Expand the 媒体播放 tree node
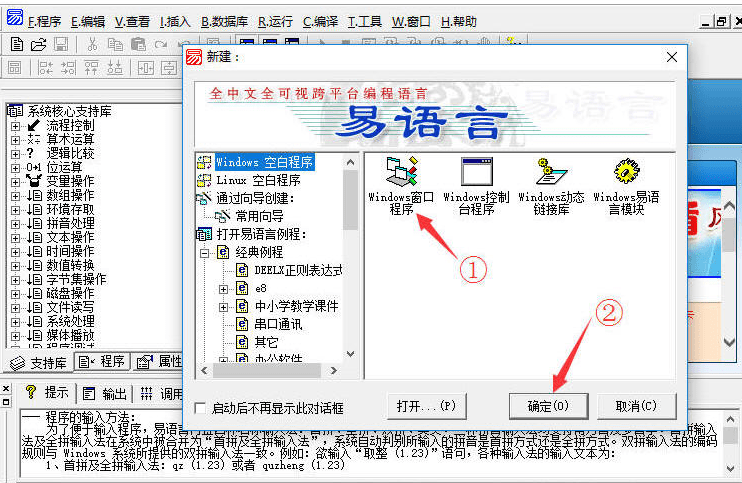Image resolution: width=742 pixels, height=483 pixels. [x=15, y=336]
